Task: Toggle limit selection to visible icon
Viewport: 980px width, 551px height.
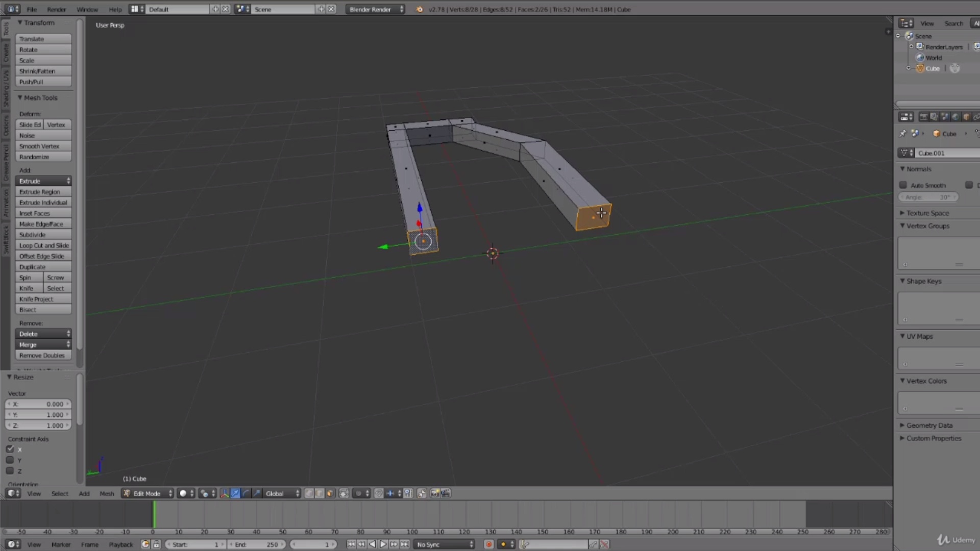Action: click(x=344, y=493)
